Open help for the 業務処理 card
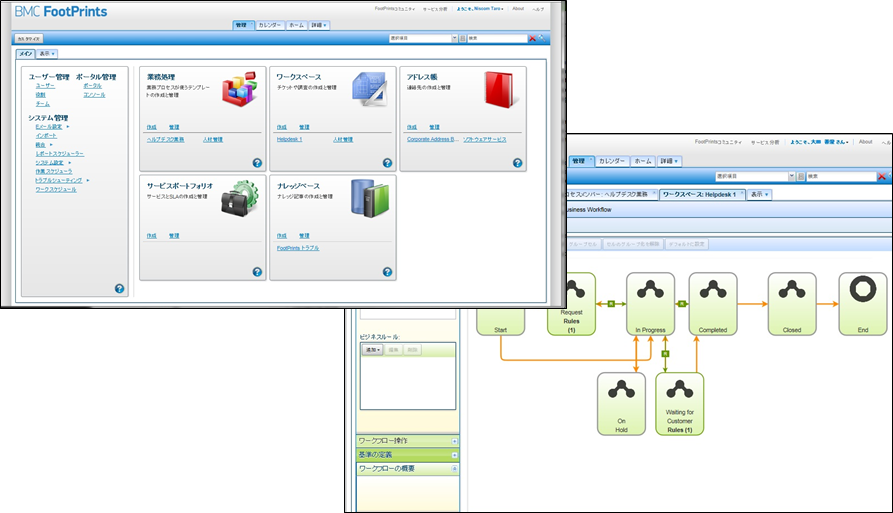The image size is (893, 513). pos(257,163)
